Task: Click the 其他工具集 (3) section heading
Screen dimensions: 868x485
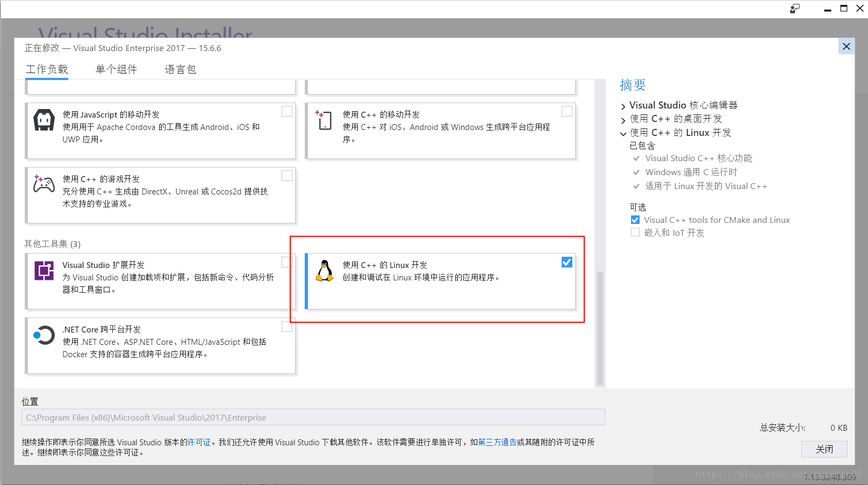Action: [x=52, y=244]
